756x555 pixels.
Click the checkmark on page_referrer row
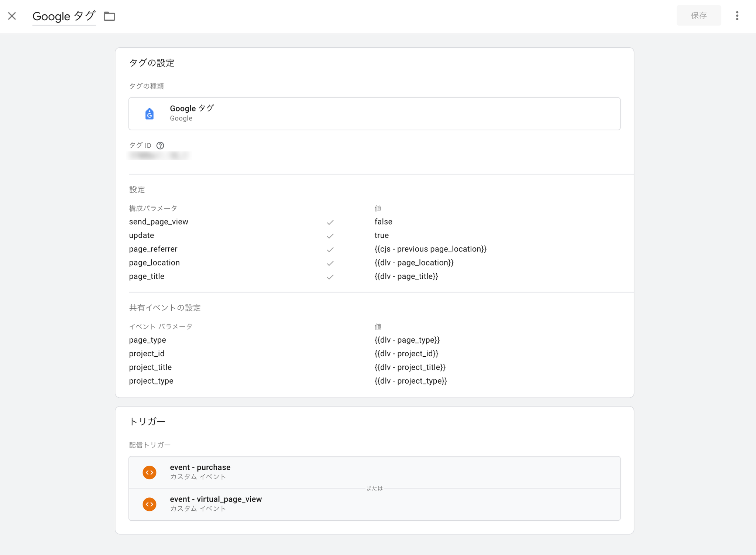coord(330,250)
